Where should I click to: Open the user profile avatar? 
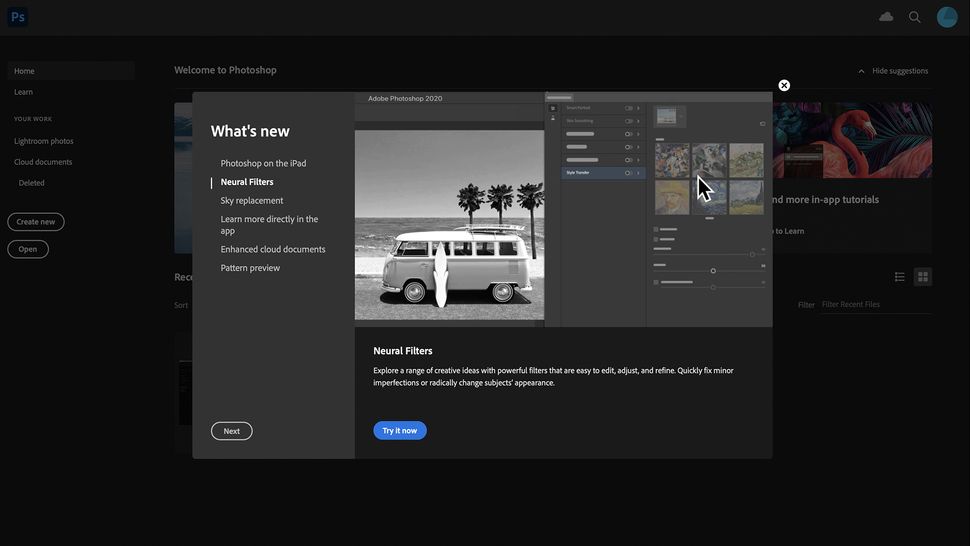(x=946, y=17)
